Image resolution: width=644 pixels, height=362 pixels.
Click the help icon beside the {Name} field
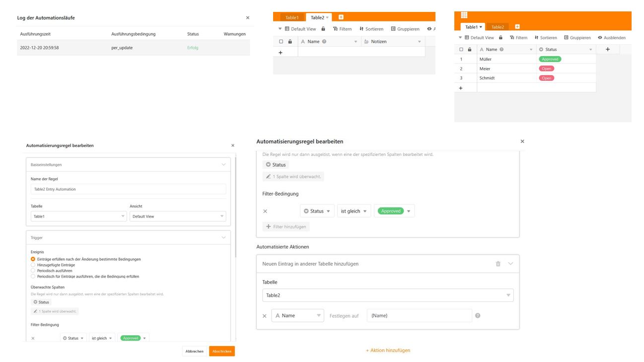point(478,316)
